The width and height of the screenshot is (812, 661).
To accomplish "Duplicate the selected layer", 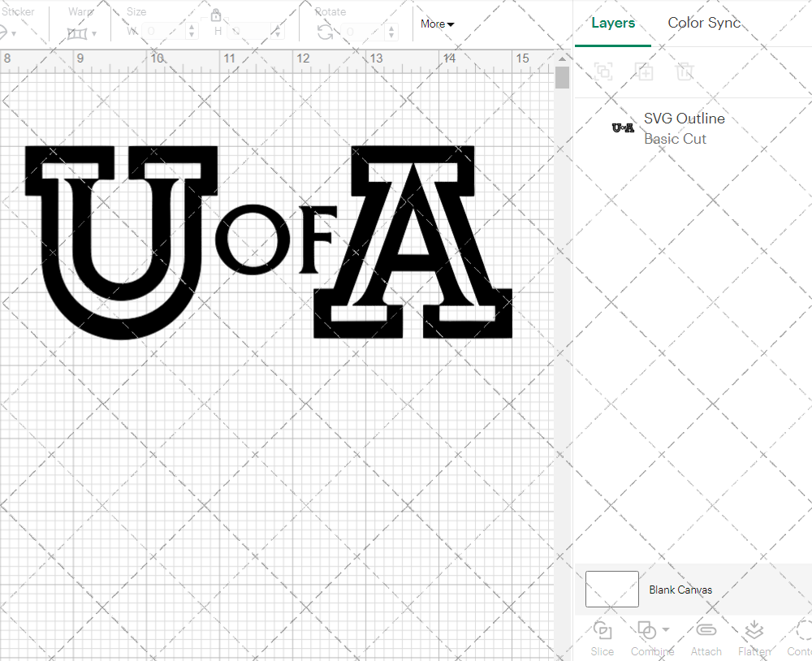I will point(645,71).
